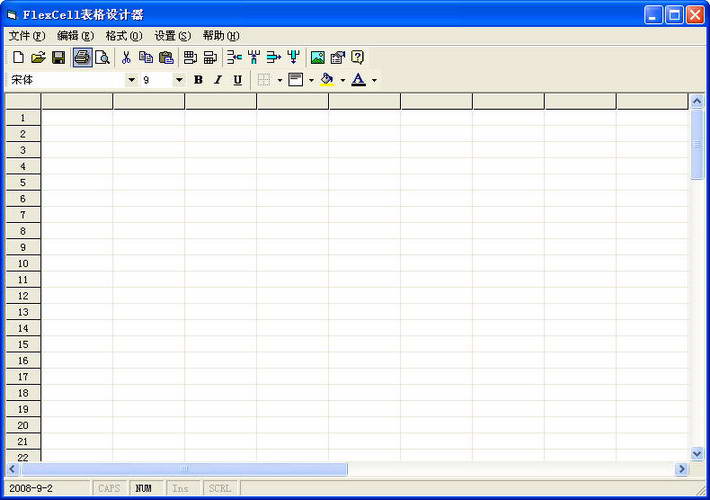Create a new blank table file
Image resolution: width=710 pixels, height=500 pixels.
(18, 58)
